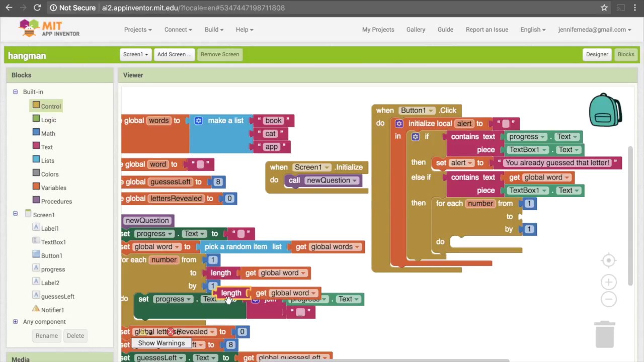Click the number 8 block for guessesLeft
The image size is (644, 362).
pos(218,182)
